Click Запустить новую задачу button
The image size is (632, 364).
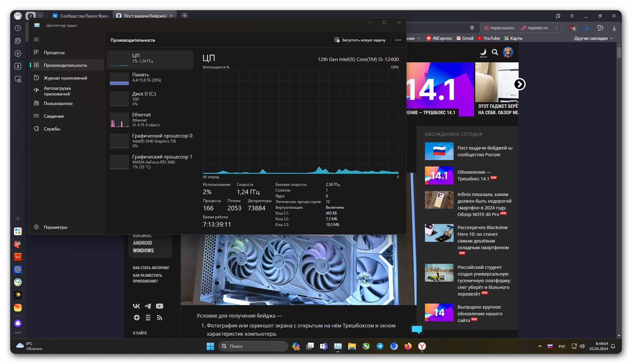point(360,40)
